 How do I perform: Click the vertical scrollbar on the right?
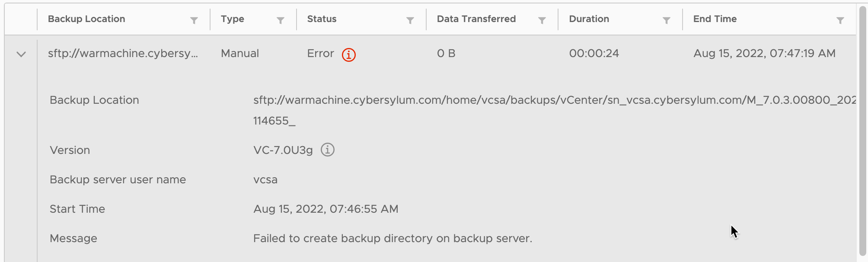click(862, 130)
